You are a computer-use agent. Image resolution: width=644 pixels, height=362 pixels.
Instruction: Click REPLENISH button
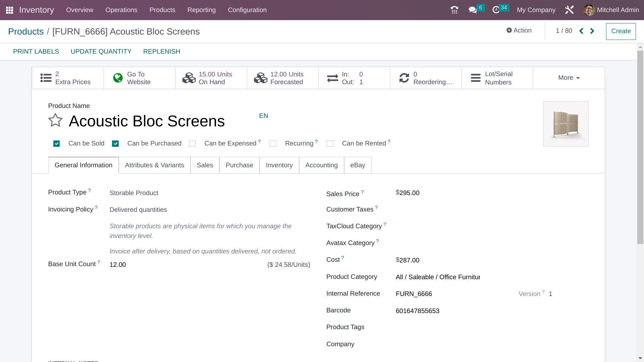162,52
